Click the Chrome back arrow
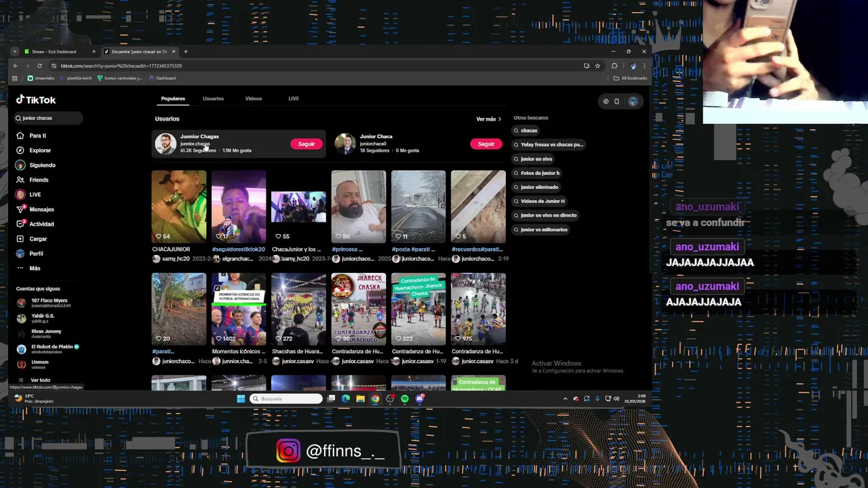868x488 pixels. tap(16, 66)
